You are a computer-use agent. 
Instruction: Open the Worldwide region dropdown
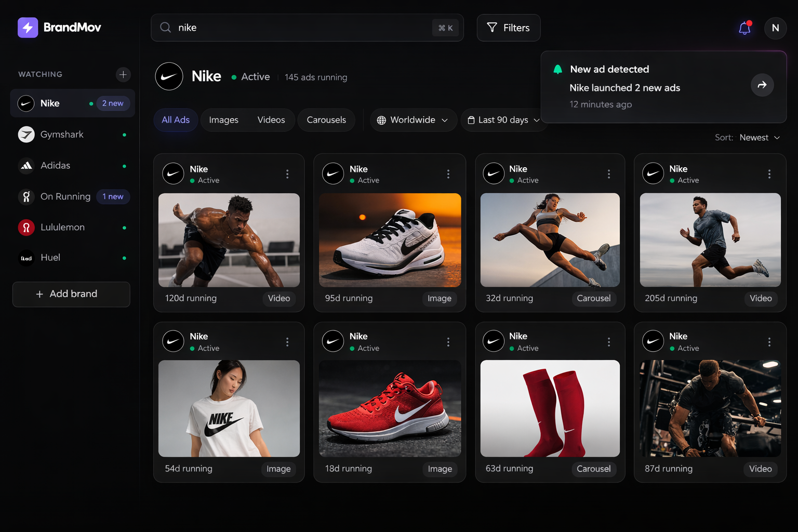(x=413, y=120)
